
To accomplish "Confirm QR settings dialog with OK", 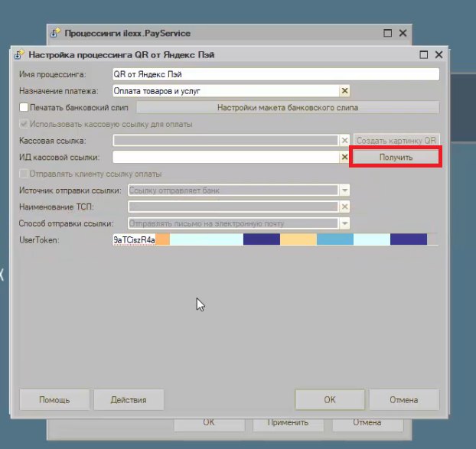I will pos(330,400).
